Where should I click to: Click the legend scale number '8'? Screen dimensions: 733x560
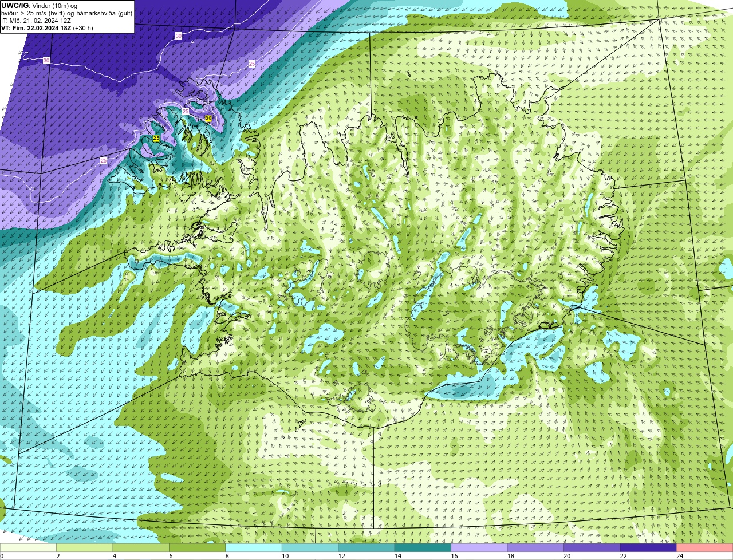(x=227, y=556)
